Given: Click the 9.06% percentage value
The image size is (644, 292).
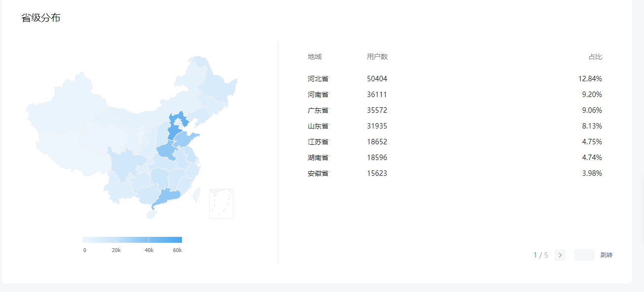Looking at the screenshot, I should coord(592,110).
